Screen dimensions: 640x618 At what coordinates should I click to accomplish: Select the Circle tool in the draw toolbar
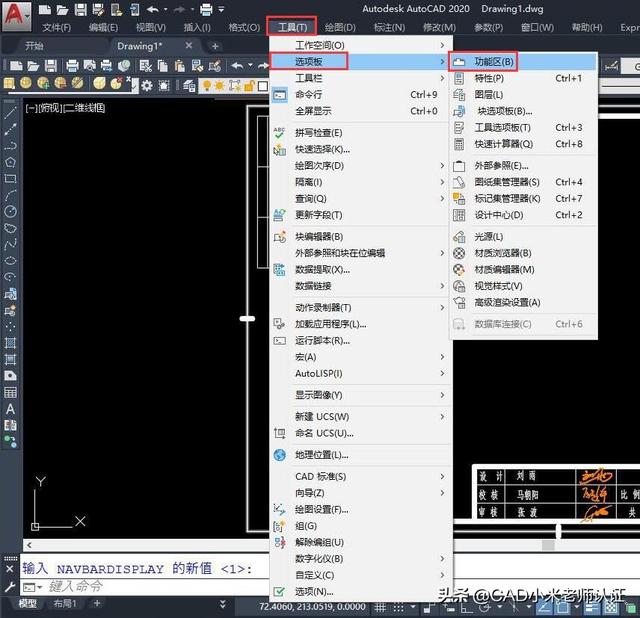point(10,211)
